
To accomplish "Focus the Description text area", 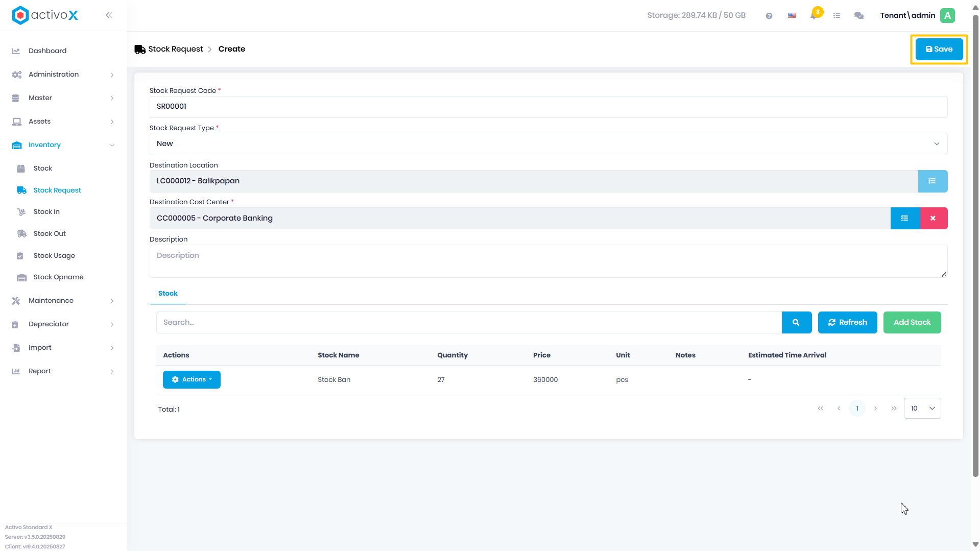I will coord(548,261).
